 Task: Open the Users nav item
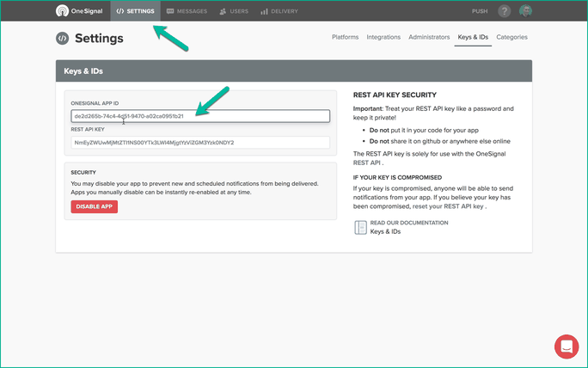[234, 11]
